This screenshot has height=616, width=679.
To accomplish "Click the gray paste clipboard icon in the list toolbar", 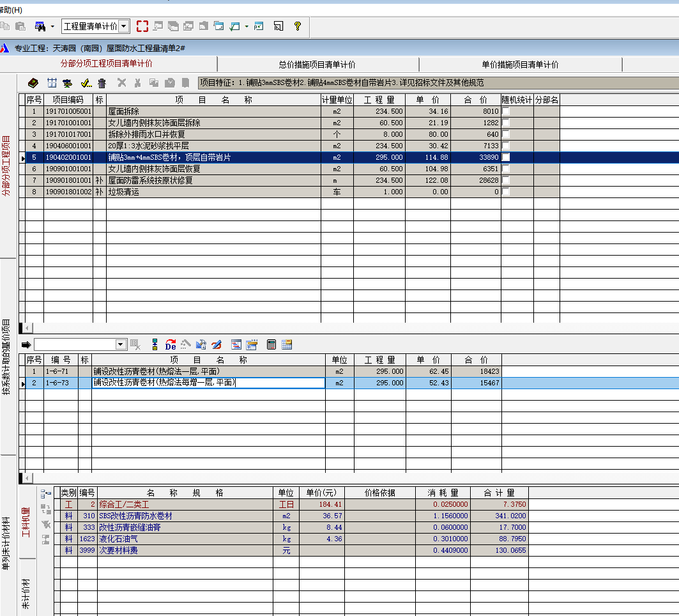I will pyautogui.click(x=170, y=82).
